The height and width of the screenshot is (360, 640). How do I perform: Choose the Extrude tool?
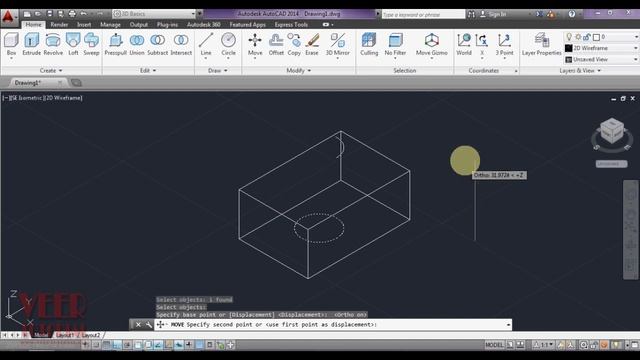31,44
